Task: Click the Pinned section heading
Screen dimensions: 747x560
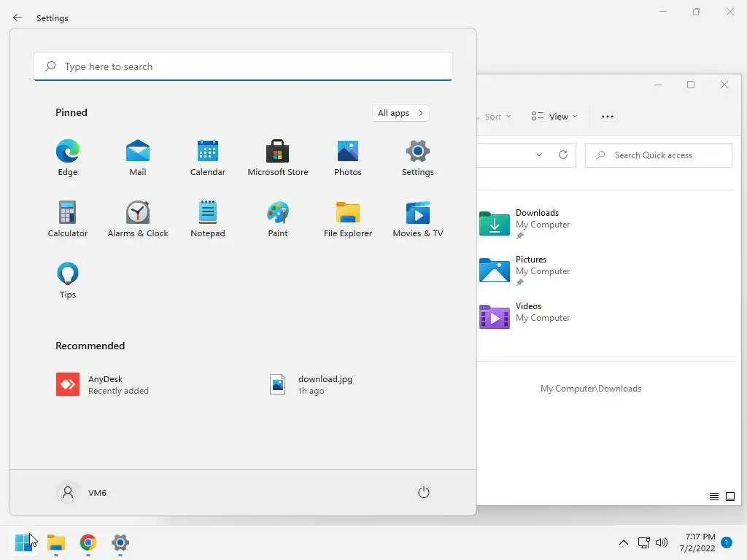Action: click(71, 112)
